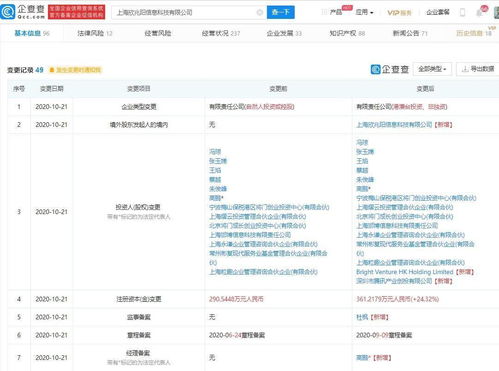Viewport: 499px width, 371px height.
Task: Expand the 应用 dropdown
Action: tap(364, 12)
